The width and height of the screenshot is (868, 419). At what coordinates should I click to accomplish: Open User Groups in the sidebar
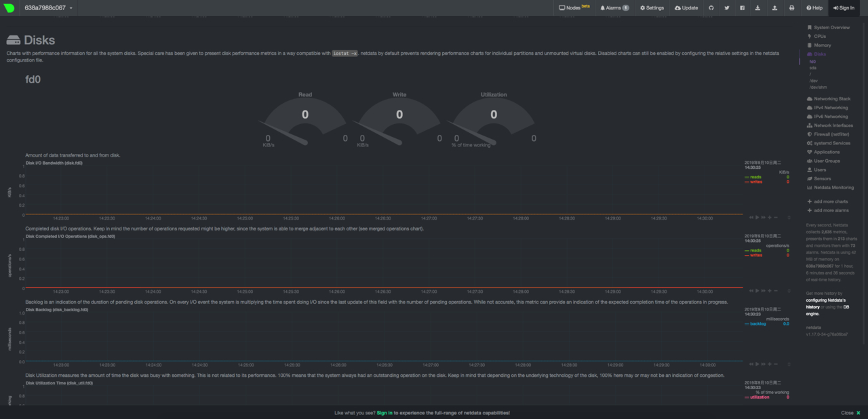pos(823,161)
